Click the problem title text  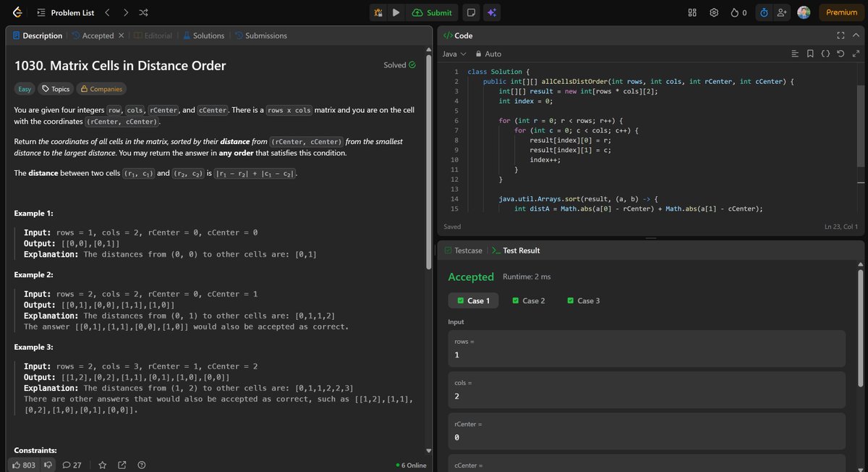120,66
